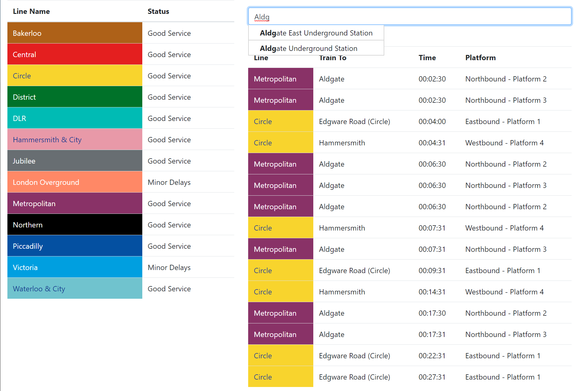The width and height of the screenshot is (588, 391).
Task: Choose Aldgate Underground Station suggestion
Action: [x=316, y=48]
